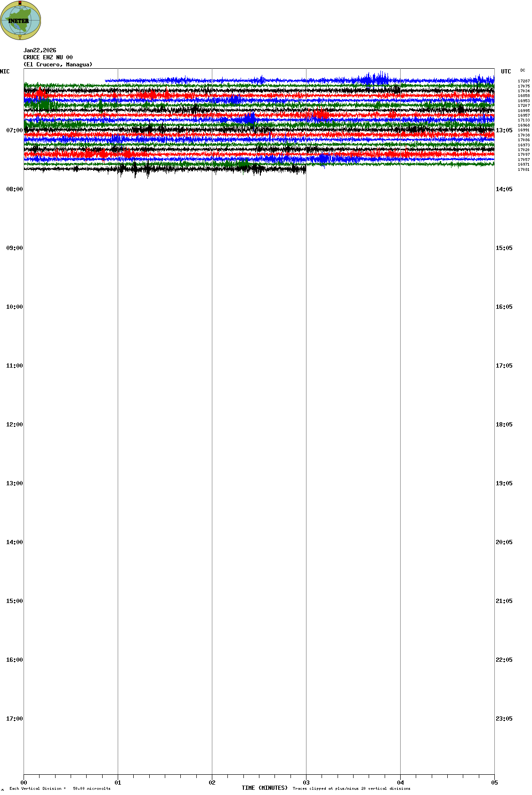Click the Jan22,2026 date label
The height and width of the screenshot is (795, 532).
pos(40,50)
